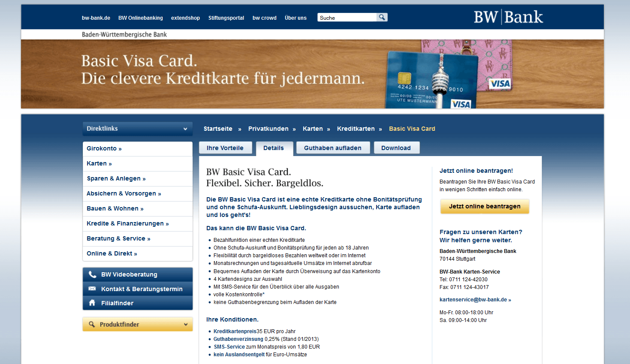Click the 'Jetzt online beantragen!' heading

coord(476,171)
